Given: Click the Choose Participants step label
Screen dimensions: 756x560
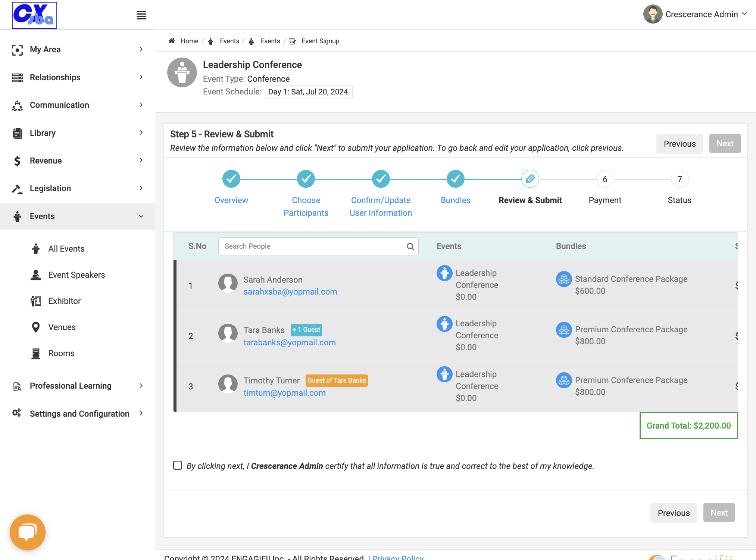Looking at the screenshot, I should pos(306,206).
